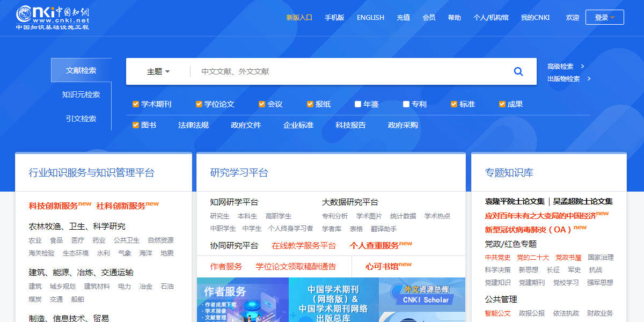
Task: Open 学位论文领取稿酬通告 link
Action: [296, 267]
